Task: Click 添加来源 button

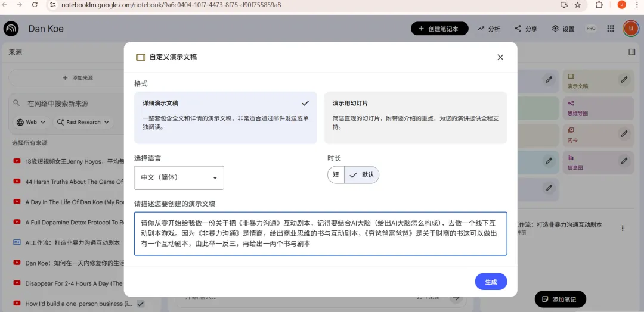Action: click(77, 77)
